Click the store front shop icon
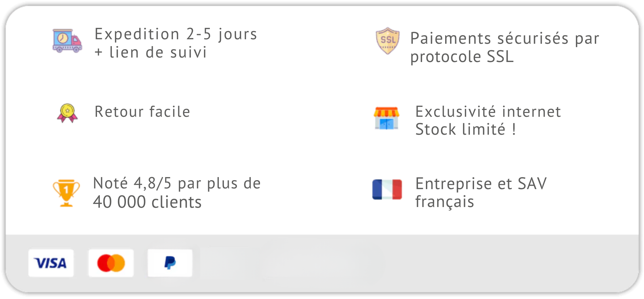Viewport: 644px width, 299px height. [387, 118]
